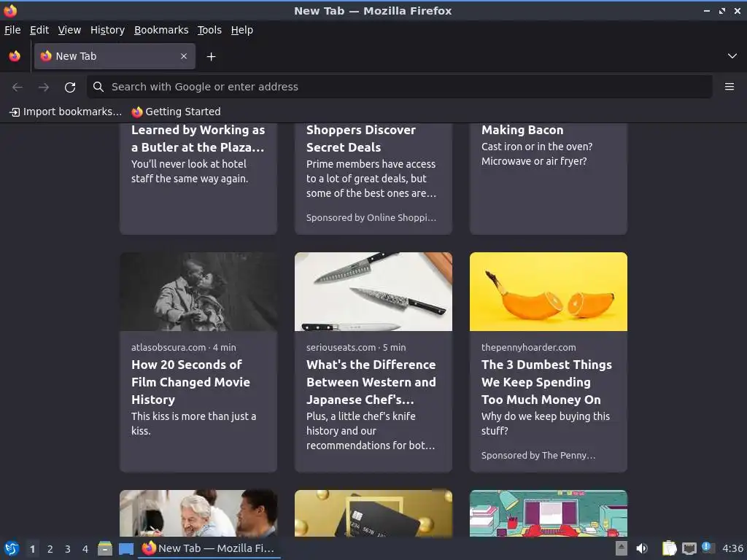Open the file manager taskbar icon
Image resolution: width=747 pixels, height=560 pixels.
point(105,548)
